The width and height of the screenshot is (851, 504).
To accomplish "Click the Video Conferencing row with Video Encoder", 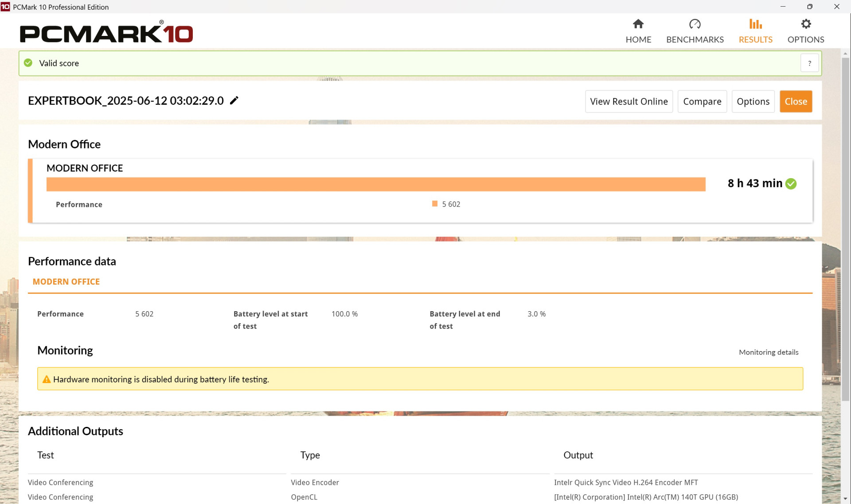I will pyautogui.click(x=60, y=483).
